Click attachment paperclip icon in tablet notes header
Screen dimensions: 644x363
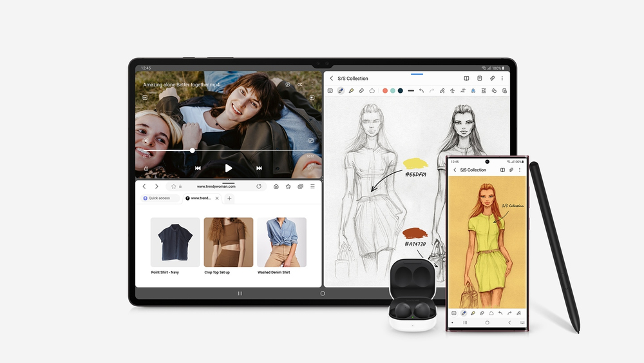[x=492, y=78]
